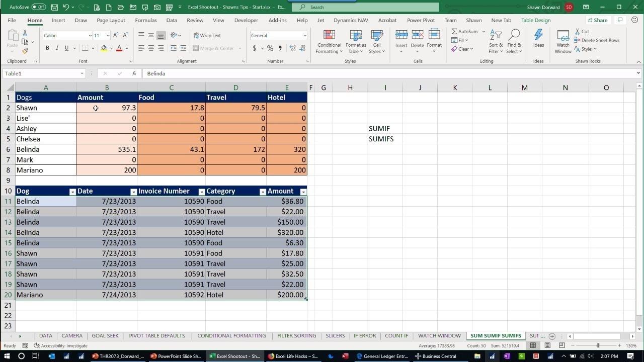Click the Increase Indent icon

click(x=182, y=48)
